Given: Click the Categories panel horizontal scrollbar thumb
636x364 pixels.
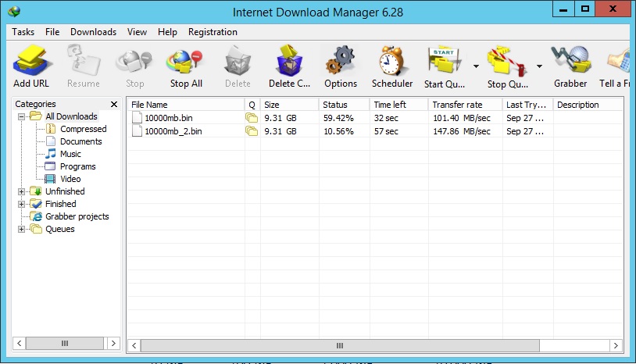Looking at the screenshot, I should point(65,344).
